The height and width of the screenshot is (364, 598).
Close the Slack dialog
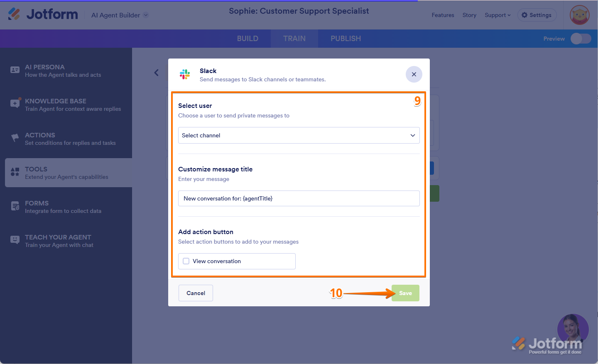click(414, 74)
